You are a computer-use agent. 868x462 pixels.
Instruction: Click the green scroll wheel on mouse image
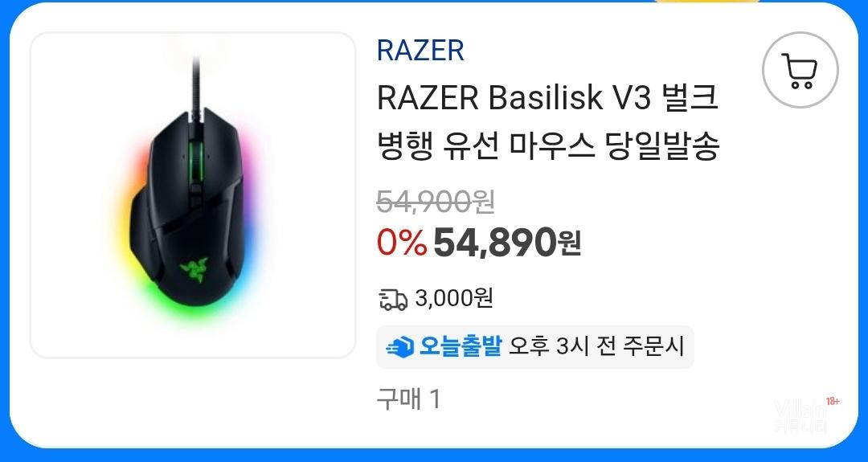(194, 161)
